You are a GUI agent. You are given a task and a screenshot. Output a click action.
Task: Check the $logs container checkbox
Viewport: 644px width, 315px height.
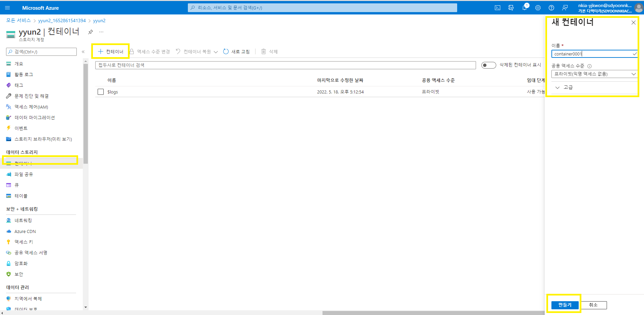[x=101, y=92]
